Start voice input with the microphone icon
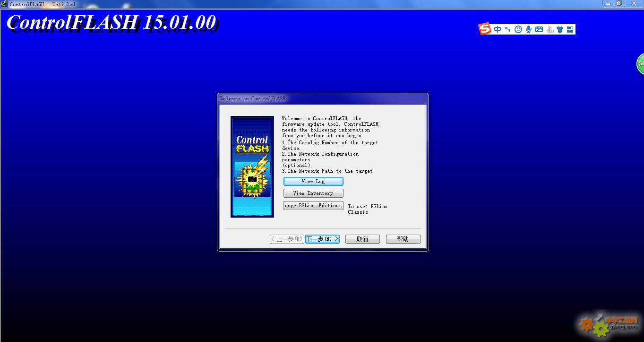Screen dimensions: 644x342 529,29
